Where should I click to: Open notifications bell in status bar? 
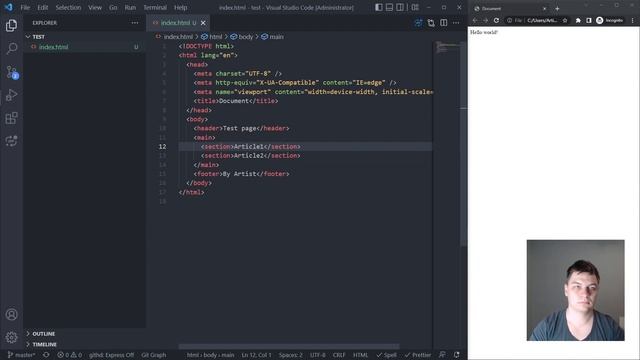[457, 355]
